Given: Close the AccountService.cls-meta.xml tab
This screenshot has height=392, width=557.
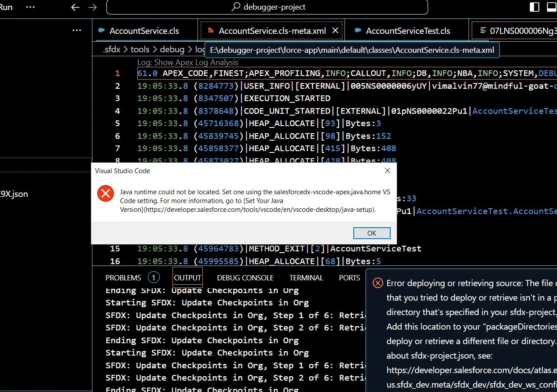Looking at the screenshot, I should [x=335, y=30].
